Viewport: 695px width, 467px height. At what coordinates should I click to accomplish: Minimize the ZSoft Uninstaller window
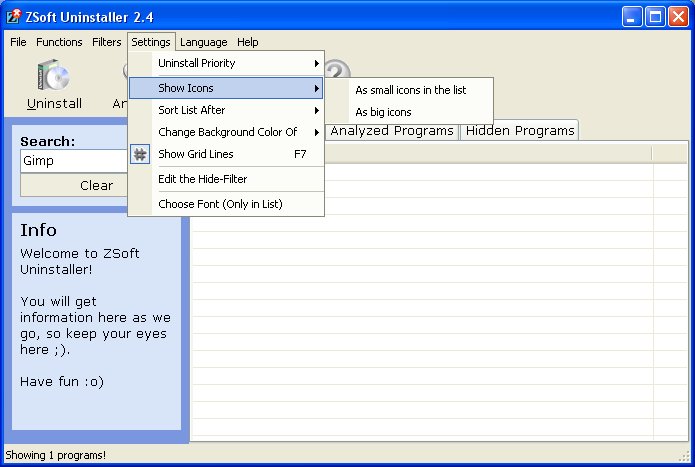click(632, 17)
